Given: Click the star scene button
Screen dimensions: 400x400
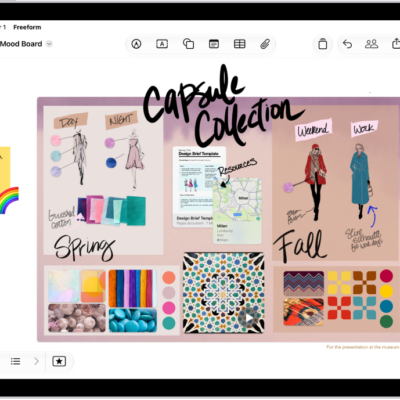Looking at the screenshot, I should click(x=59, y=361).
